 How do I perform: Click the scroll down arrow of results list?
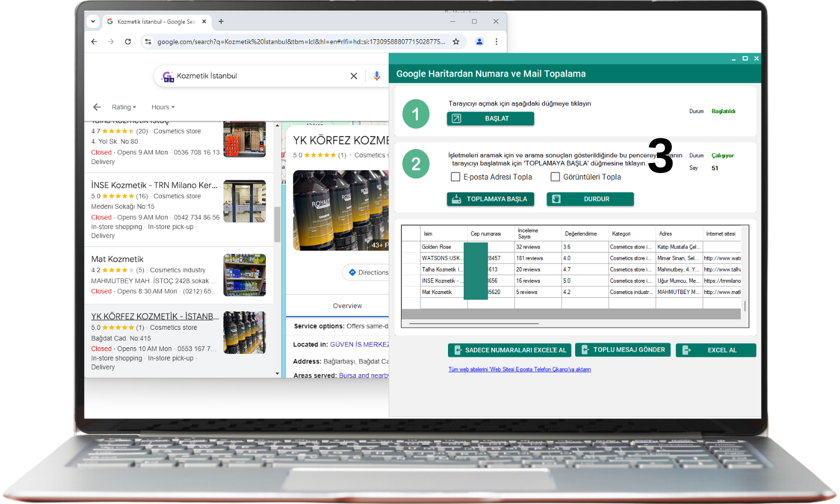click(277, 374)
